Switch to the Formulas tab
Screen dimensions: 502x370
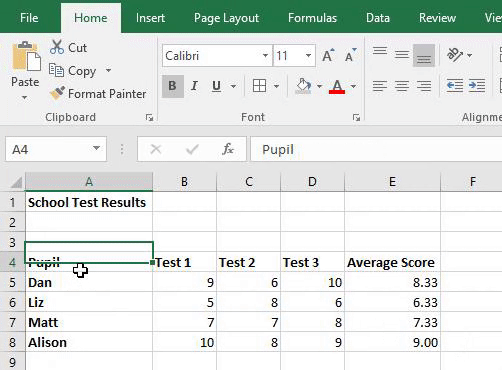312,18
